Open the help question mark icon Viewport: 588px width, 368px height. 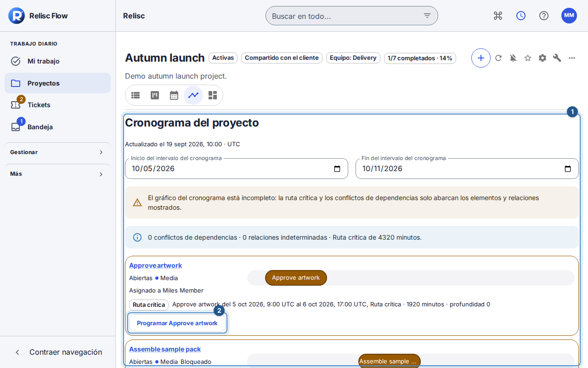[544, 16]
